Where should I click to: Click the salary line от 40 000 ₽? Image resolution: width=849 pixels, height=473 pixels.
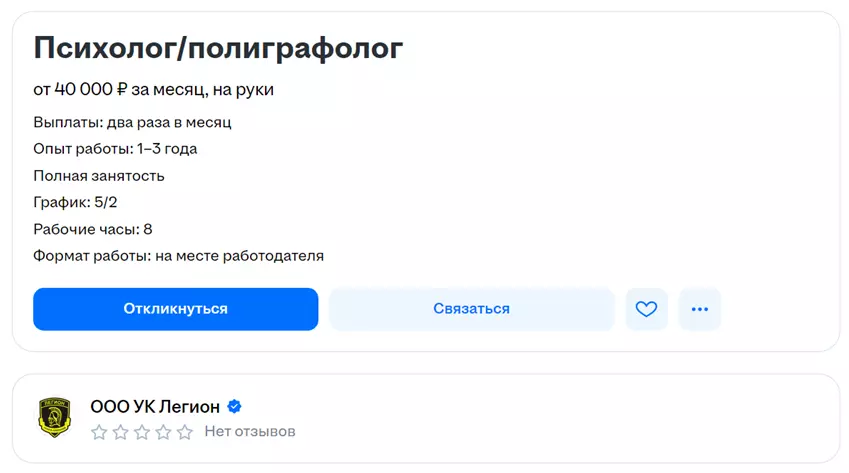153,90
